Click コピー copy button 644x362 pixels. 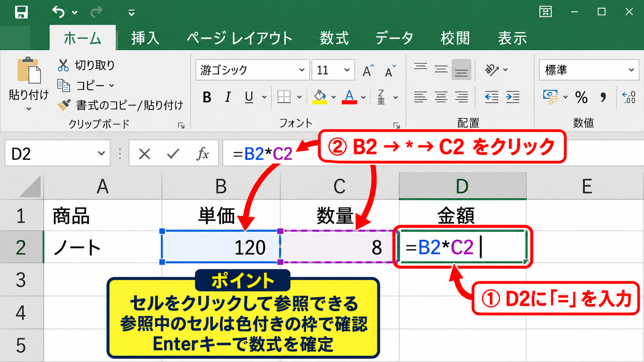[80, 85]
